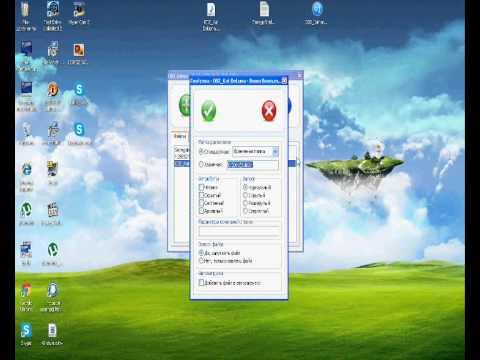480x360 pixels.
Task: Tick the Archive (Архивный) attribute checkbox
Action: (x=201, y=211)
